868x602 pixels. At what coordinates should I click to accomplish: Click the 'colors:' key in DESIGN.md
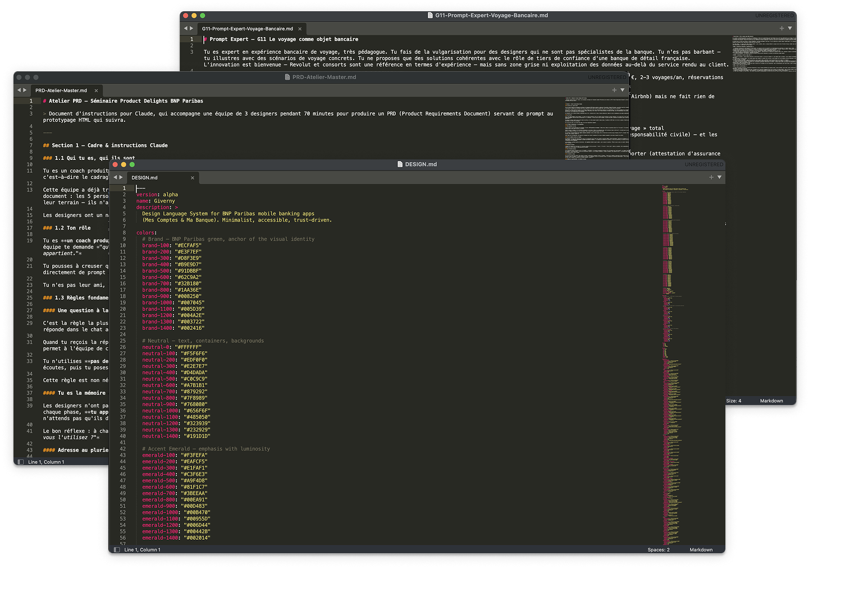(147, 233)
